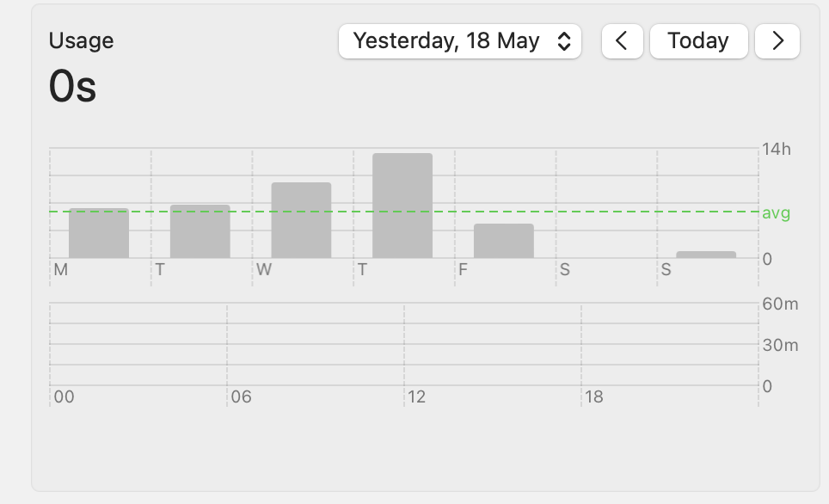The image size is (829, 504).
Task: Click the 06 hour marker
Action: click(242, 397)
